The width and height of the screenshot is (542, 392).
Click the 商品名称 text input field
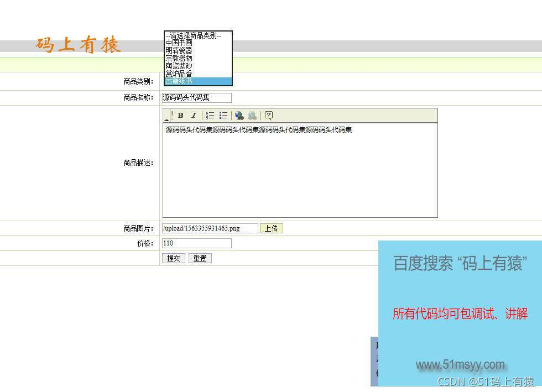tap(196, 97)
